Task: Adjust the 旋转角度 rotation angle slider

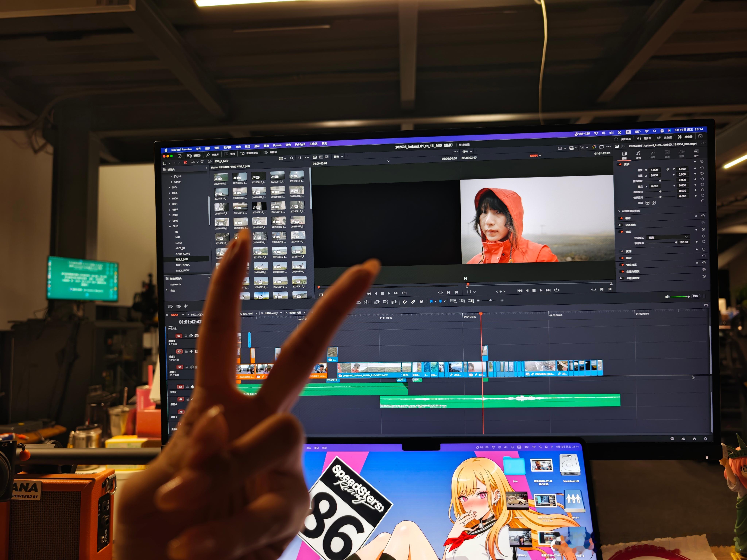Action: pyautogui.click(x=660, y=181)
